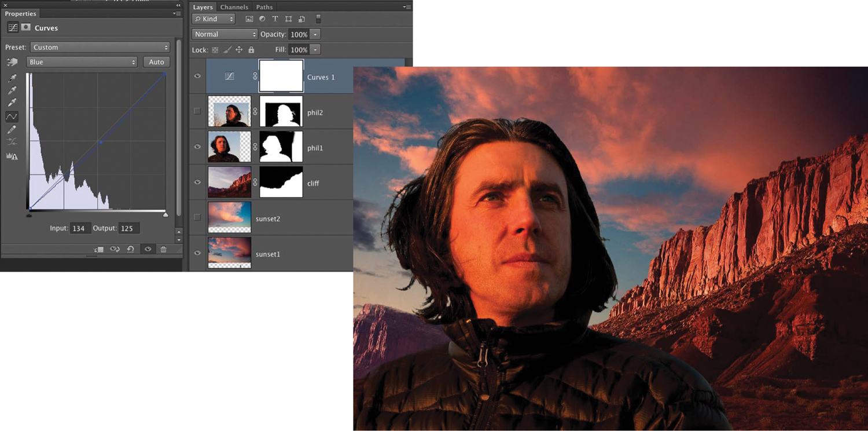Collapse the Properties panel with double arrows
Viewport: 868px width, 431px height.
pyautogui.click(x=178, y=5)
